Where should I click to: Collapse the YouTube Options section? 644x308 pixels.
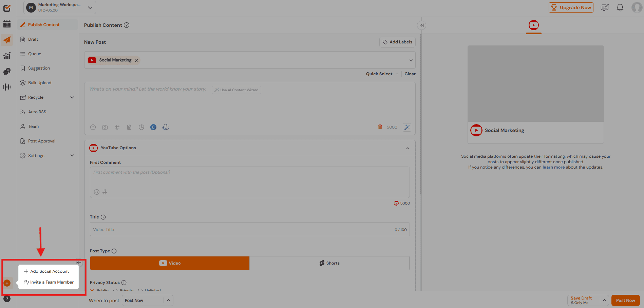408,148
